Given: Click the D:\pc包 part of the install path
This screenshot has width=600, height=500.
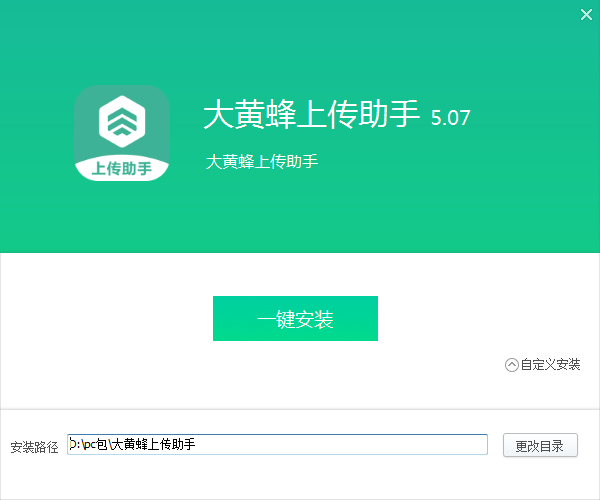Looking at the screenshot, I should pyautogui.click(x=88, y=445).
